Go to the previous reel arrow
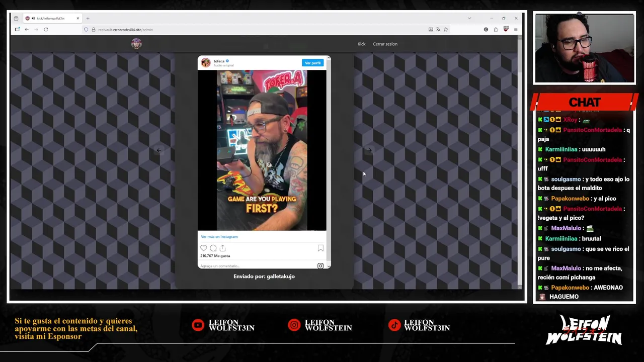 point(159,150)
